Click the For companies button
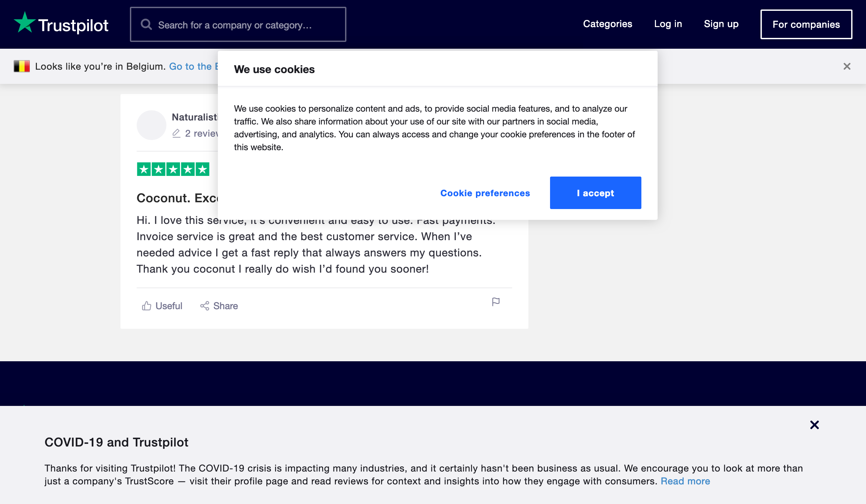 806,24
